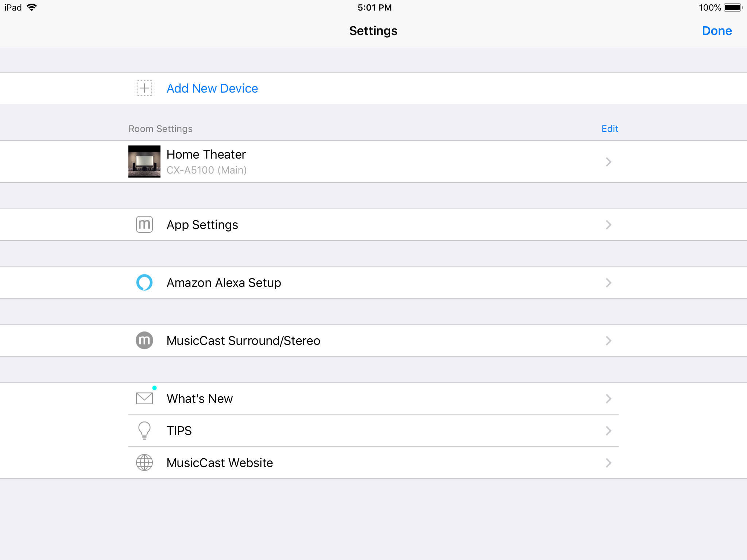Tap the chevron on the TIPS row
This screenshot has height=560, width=747.
[608, 431]
